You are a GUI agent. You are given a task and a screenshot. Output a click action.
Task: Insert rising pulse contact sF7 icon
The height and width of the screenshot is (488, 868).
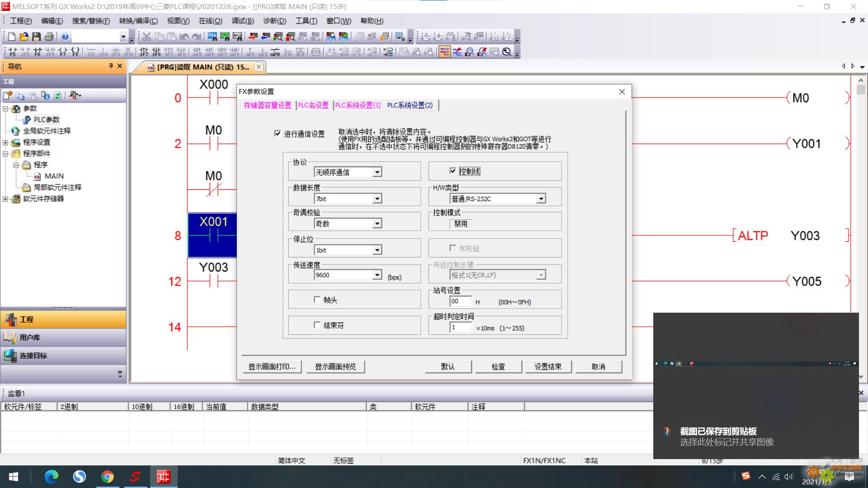click(x=144, y=52)
